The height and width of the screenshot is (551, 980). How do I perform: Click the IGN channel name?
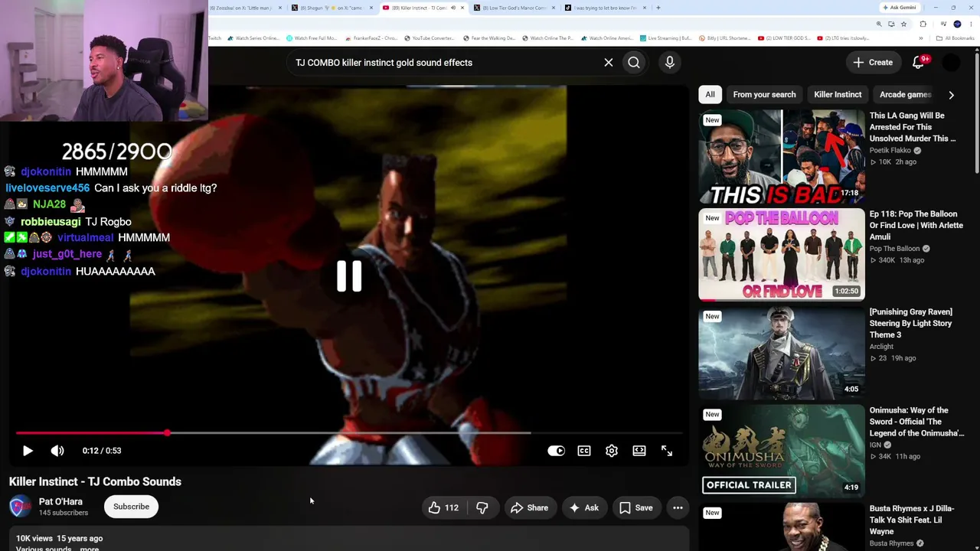click(875, 445)
